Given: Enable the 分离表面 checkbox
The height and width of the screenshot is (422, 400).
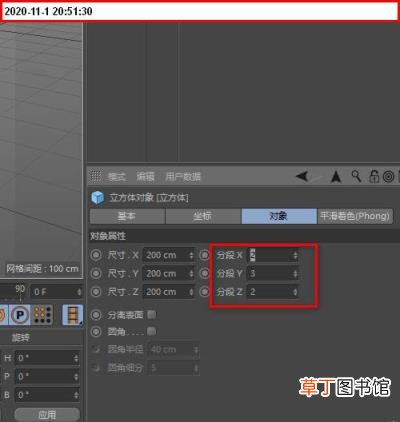Looking at the screenshot, I should pos(151,314).
